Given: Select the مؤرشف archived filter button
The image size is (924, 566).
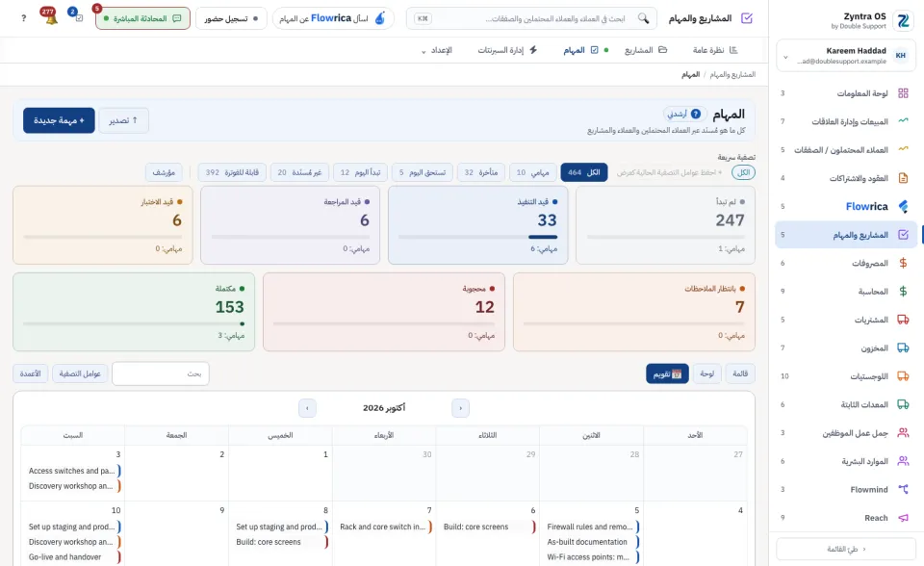Looking at the screenshot, I should click(x=164, y=172).
